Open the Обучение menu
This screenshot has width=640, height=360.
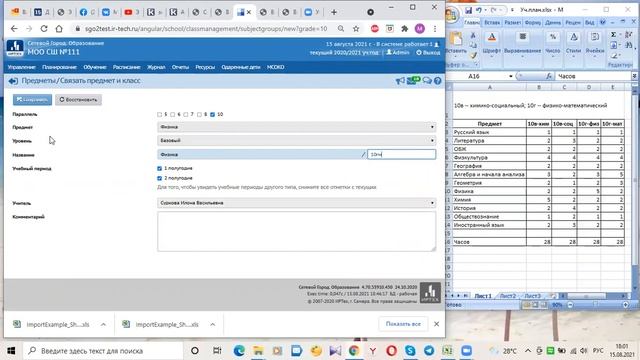tap(95, 67)
